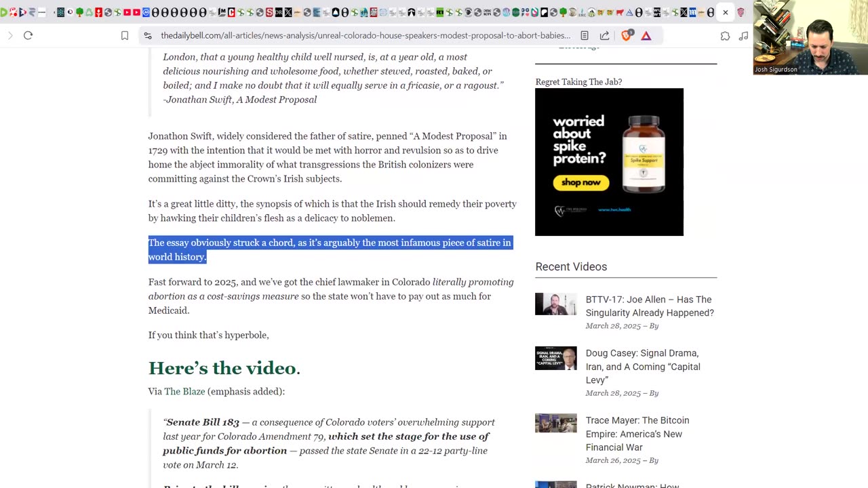The image size is (868, 488).
Task: Open site information icon beside the URL
Action: click(148, 35)
